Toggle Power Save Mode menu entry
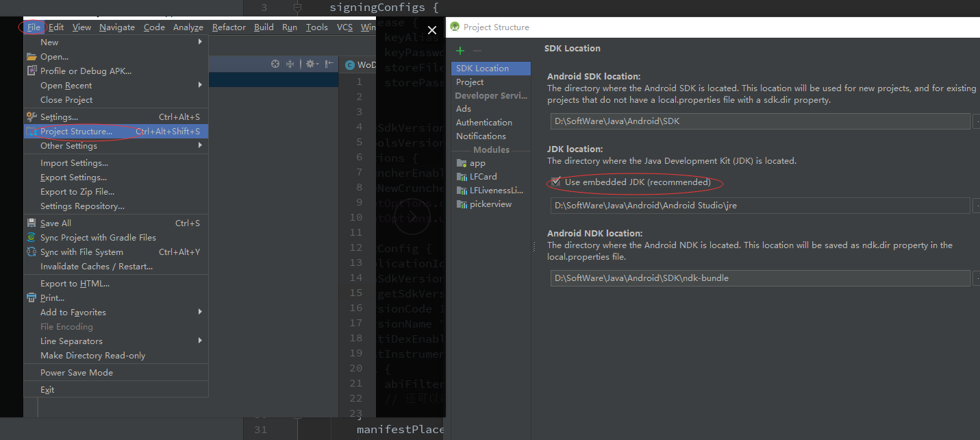Viewport: 980px width, 440px height. tap(116, 372)
